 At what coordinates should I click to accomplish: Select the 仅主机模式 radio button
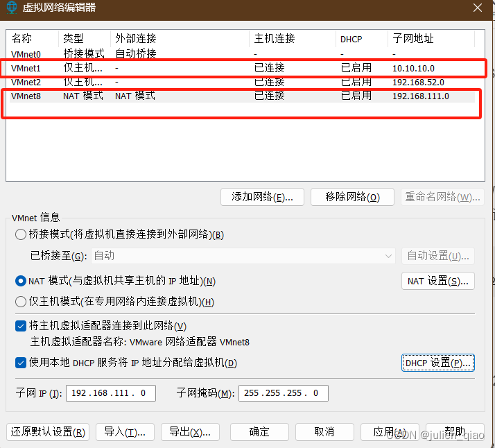pyautogui.click(x=21, y=302)
